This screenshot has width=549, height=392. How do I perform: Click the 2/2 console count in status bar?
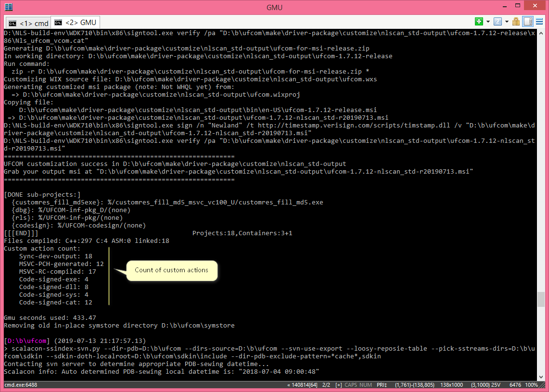click(x=326, y=385)
